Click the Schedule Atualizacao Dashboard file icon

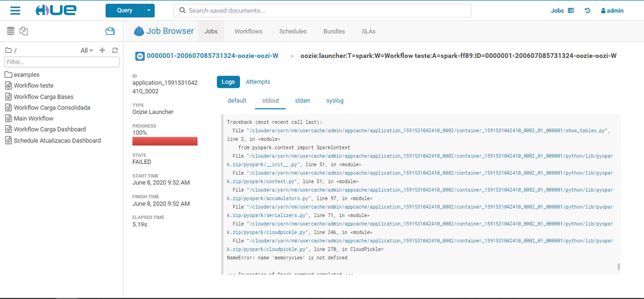coord(8,140)
